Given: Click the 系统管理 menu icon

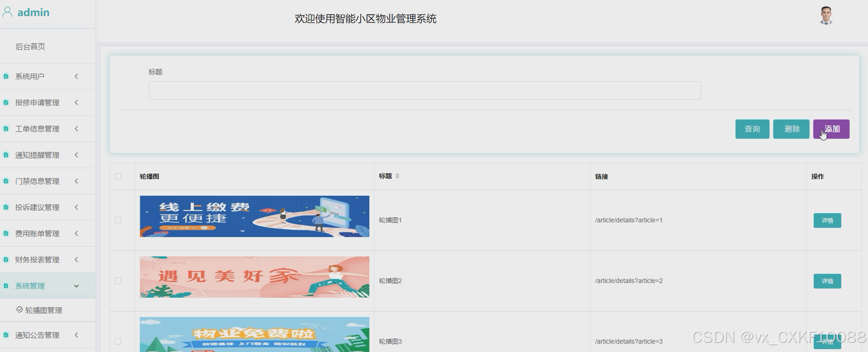Looking at the screenshot, I should click(x=6, y=285).
